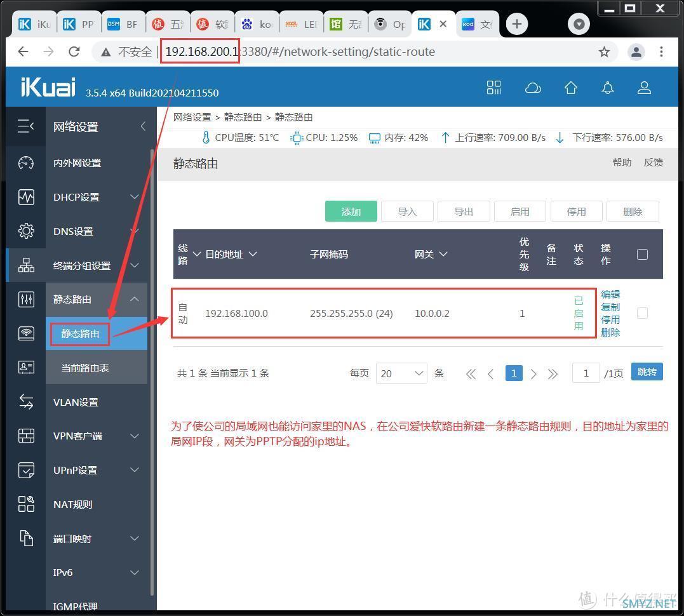The width and height of the screenshot is (684, 616).
Task: Click the page number jump input field
Action: tap(586, 373)
